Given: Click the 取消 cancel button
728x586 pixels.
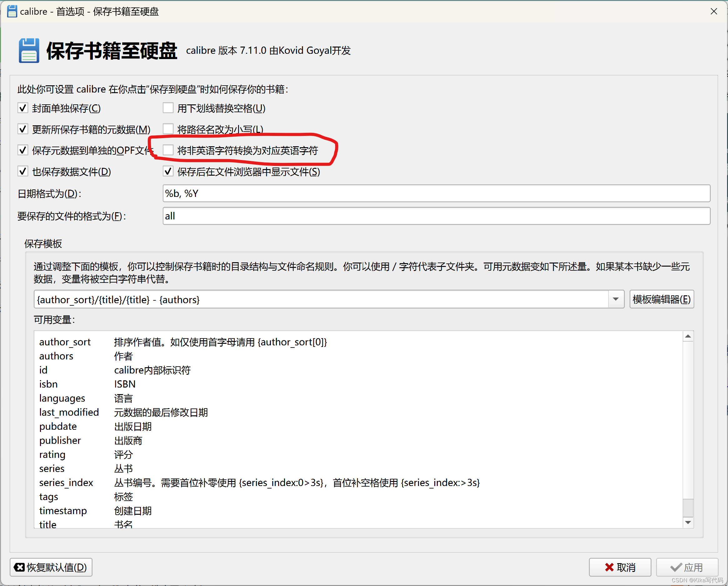Looking at the screenshot, I should pyautogui.click(x=620, y=567).
